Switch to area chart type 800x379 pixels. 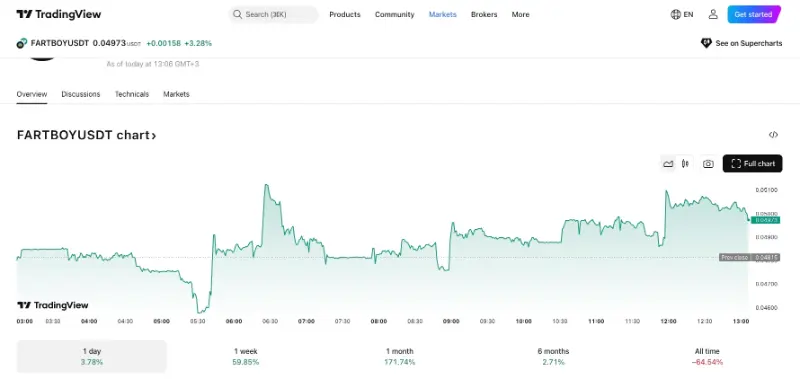click(668, 164)
